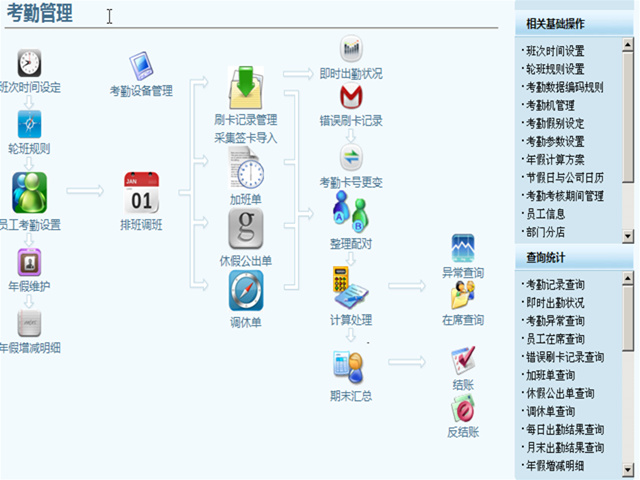The image size is (640, 480).
Task: Open 错误刷卡记录 red M icon
Action: (351, 96)
